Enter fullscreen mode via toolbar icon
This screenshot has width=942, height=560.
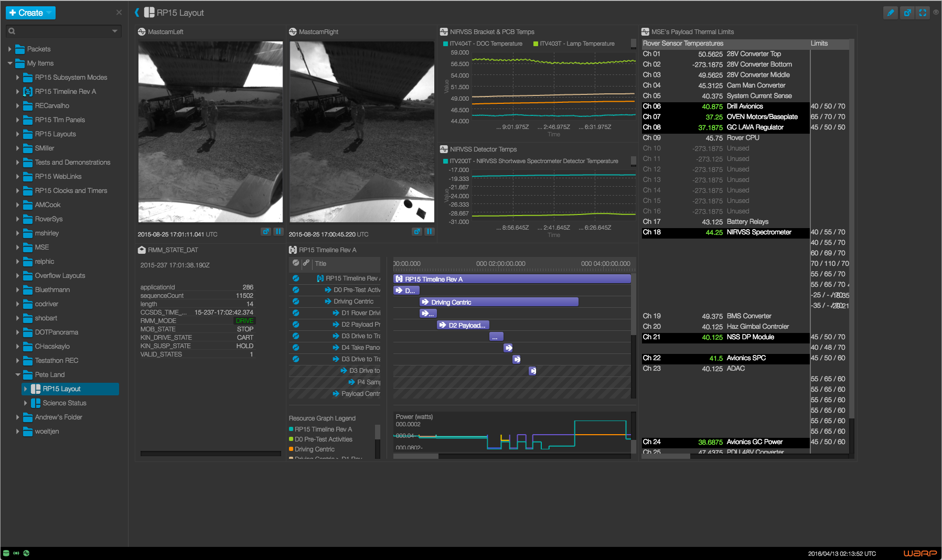coord(923,13)
